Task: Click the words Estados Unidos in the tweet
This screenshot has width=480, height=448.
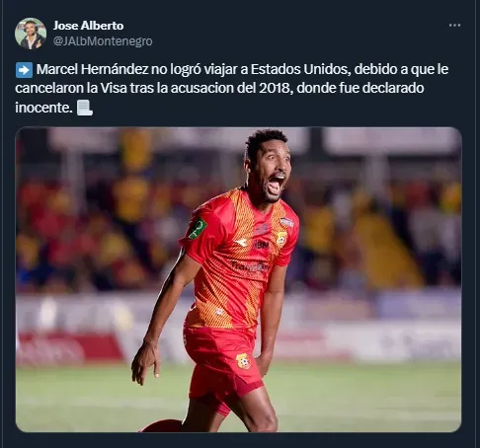Action: pyautogui.click(x=299, y=69)
